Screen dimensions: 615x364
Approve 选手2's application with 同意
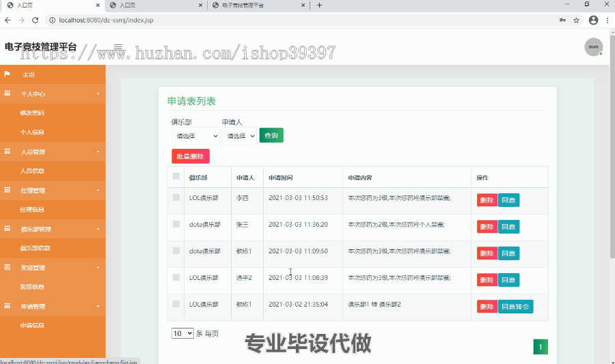click(x=508, y=280)
